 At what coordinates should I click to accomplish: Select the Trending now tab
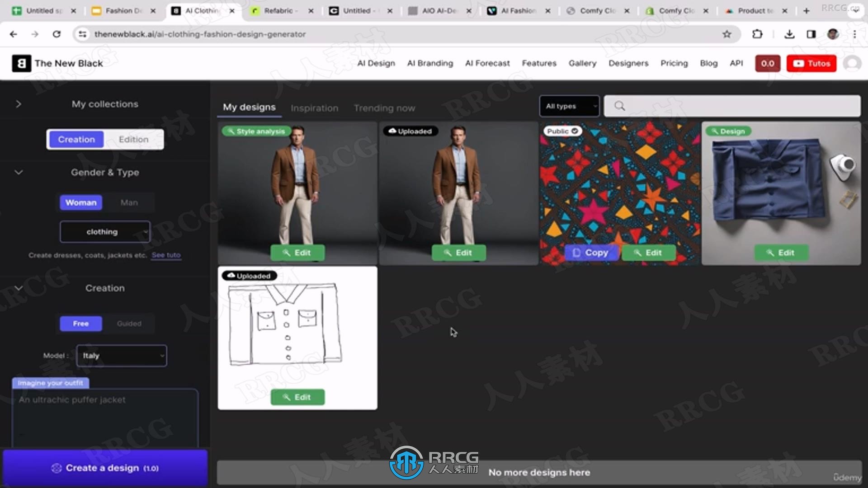[x=385, y=107]
